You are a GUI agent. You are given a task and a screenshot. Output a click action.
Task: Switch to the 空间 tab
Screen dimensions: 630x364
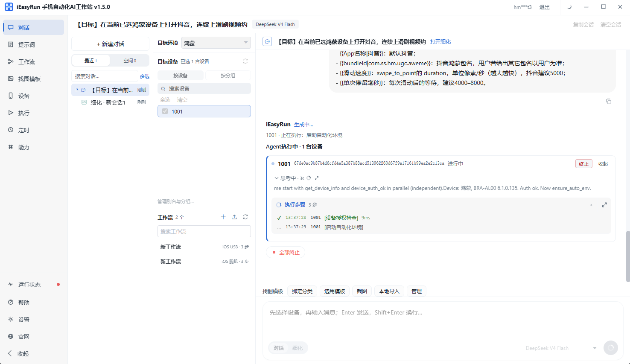point(130,61)
